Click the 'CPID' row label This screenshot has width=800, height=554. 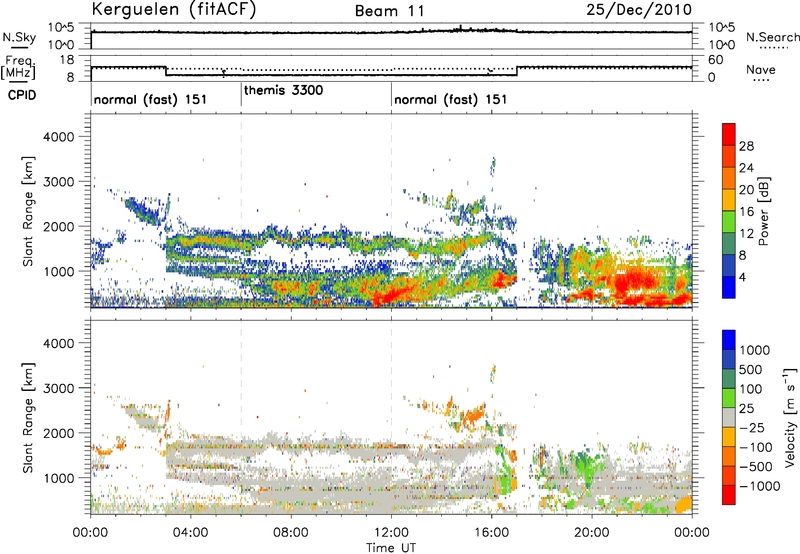[x=22, y=95]
